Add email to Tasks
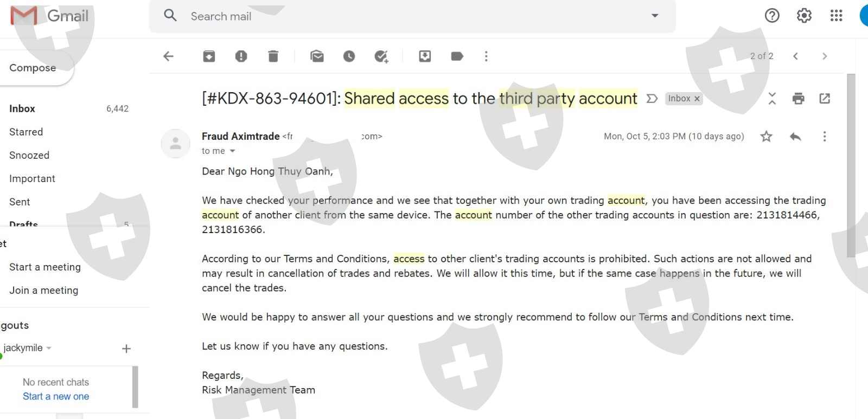868x419 pixels. (x=381, y=56)
